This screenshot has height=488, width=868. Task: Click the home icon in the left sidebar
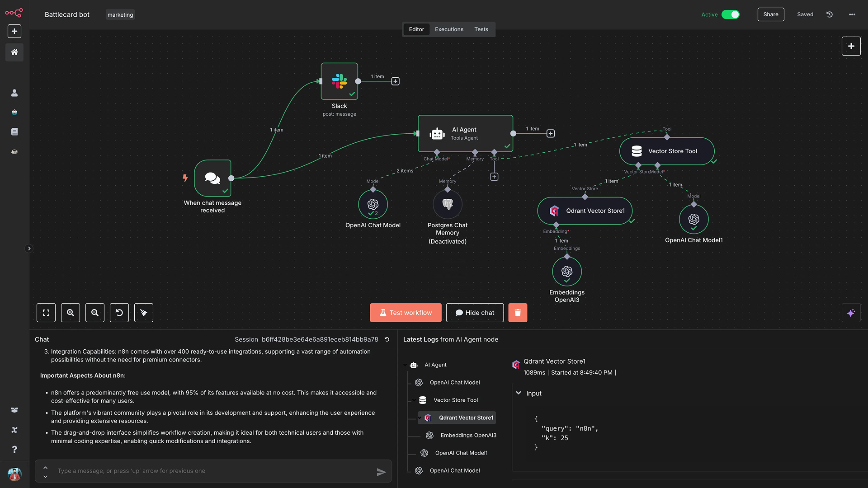[14, 52]
